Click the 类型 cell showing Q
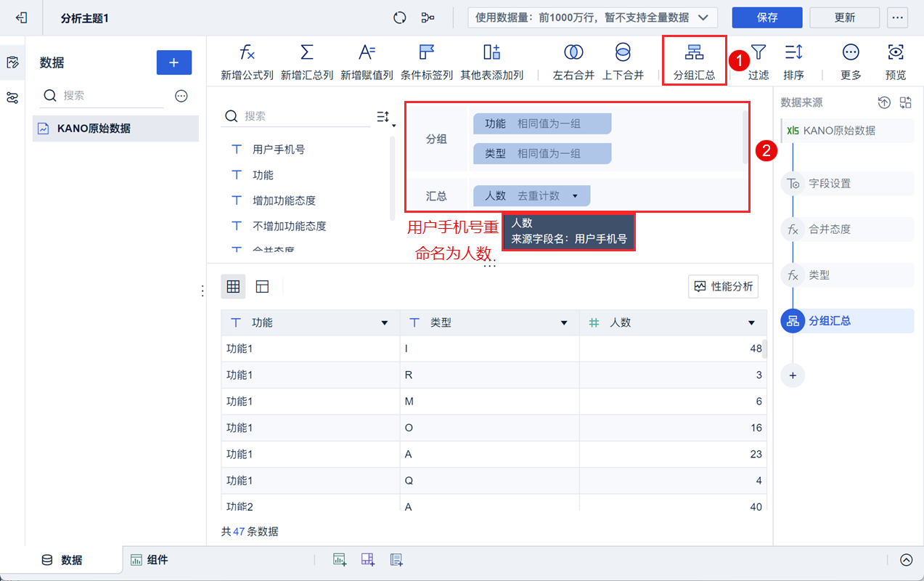 coord(489,480)
